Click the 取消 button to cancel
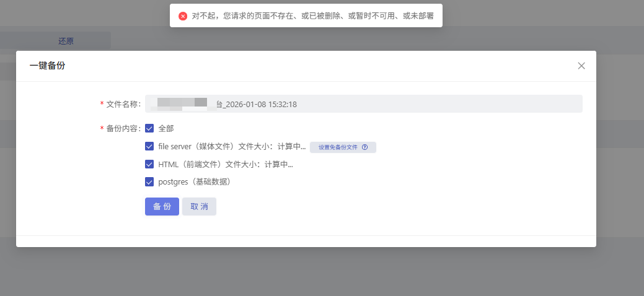 199,207
